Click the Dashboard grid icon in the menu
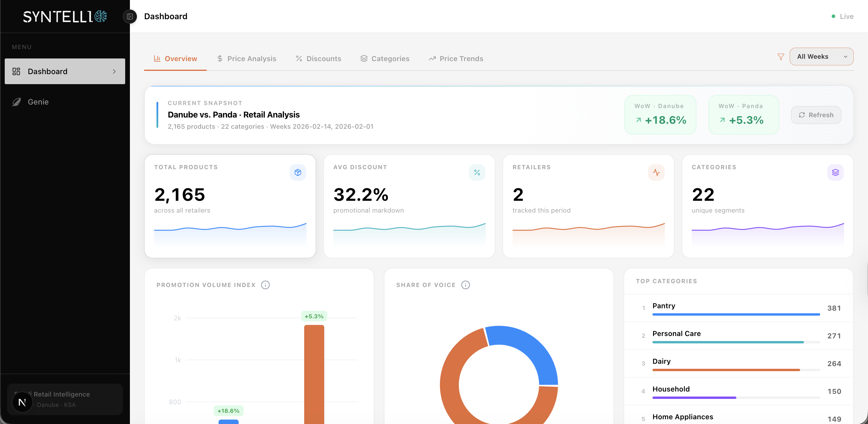The height and width of the screenshot is (424, 868). click(x=16, y=71)
